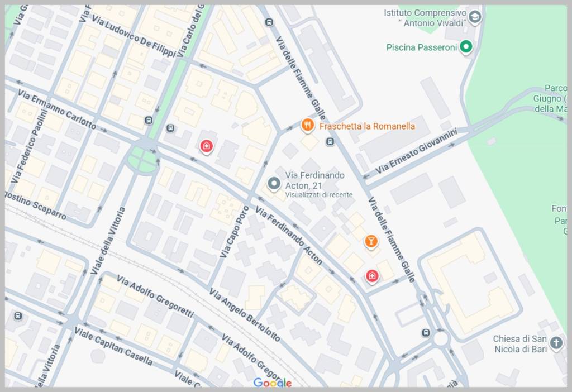The height and width of the screenshot is (392, 572).
Task: Click the Via Ferdinando Acton, 21 location pin
Action: pyautogui.click(x=274, y=183)
